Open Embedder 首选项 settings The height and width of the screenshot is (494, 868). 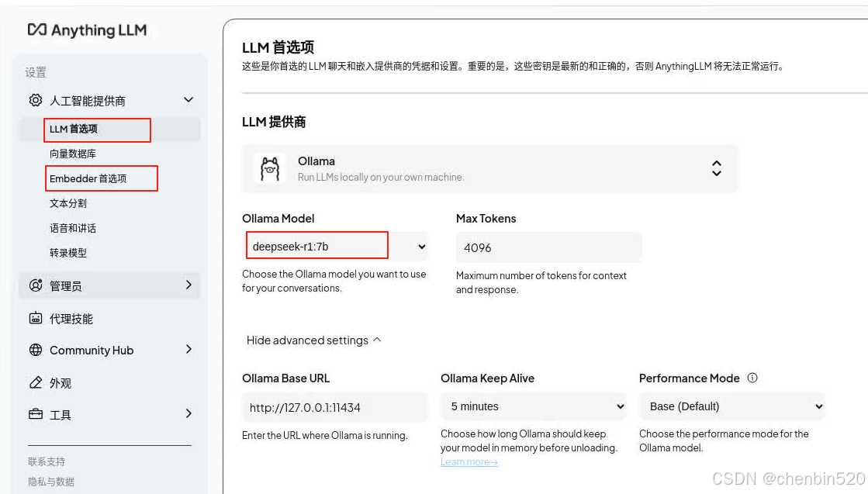[x=88, y=178]
